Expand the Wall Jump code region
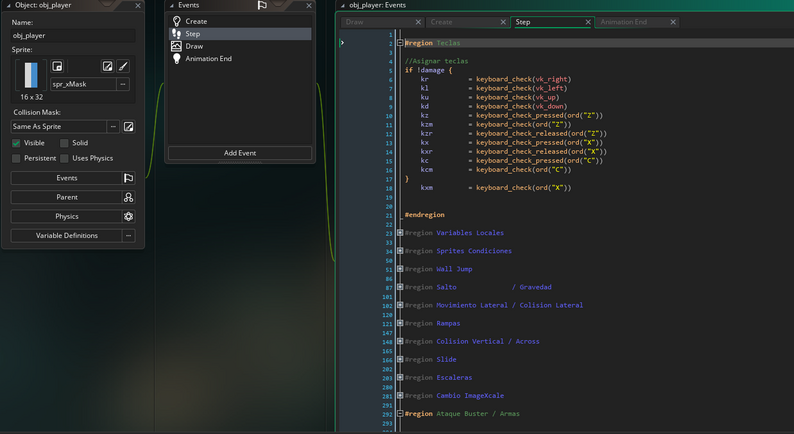Image resolution: width=794 pixels, height=434 pixels. [x=400, y=269]
